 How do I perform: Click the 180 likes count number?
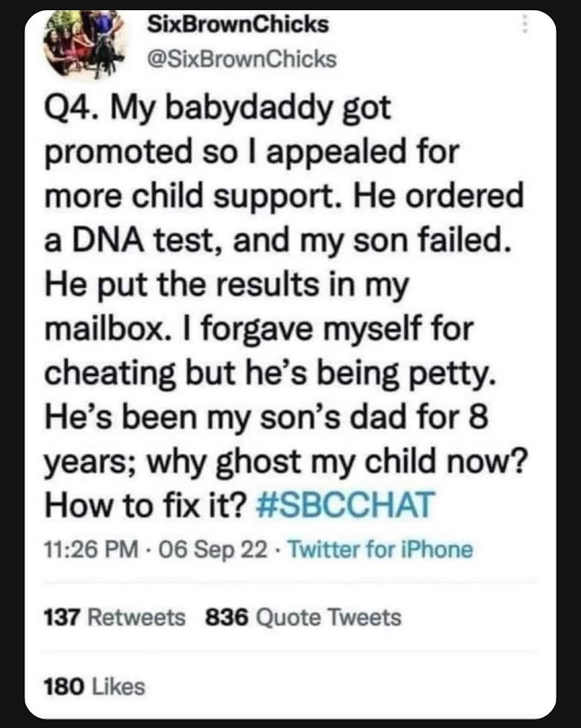[x=64, y=687]
